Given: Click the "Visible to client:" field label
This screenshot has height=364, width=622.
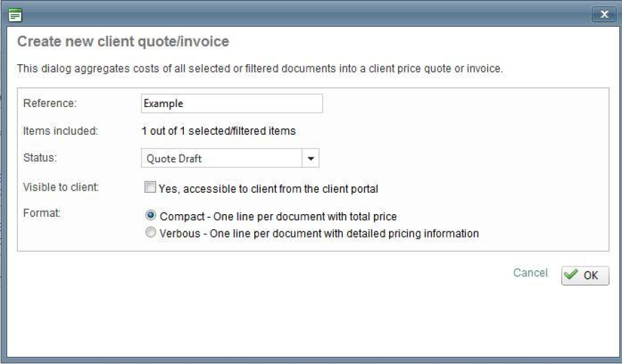Looking at the screenshot, I should (60, 186).
